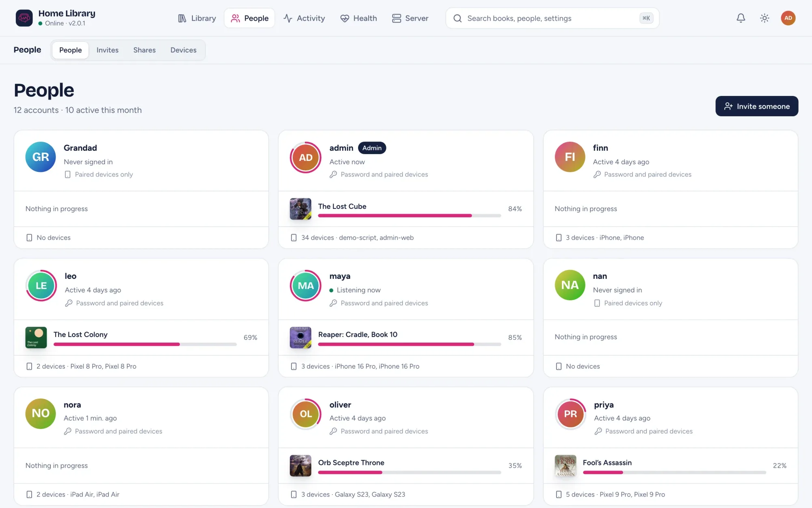This screenshot has width=812, height=508.
Task: Click leo's LE avatar
Action: 41,285
